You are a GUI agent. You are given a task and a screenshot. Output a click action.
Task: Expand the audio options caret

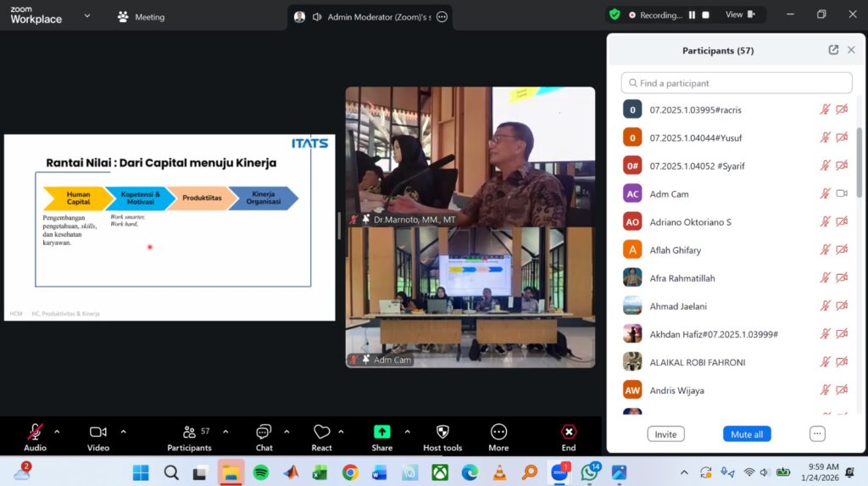coord(57,431)
